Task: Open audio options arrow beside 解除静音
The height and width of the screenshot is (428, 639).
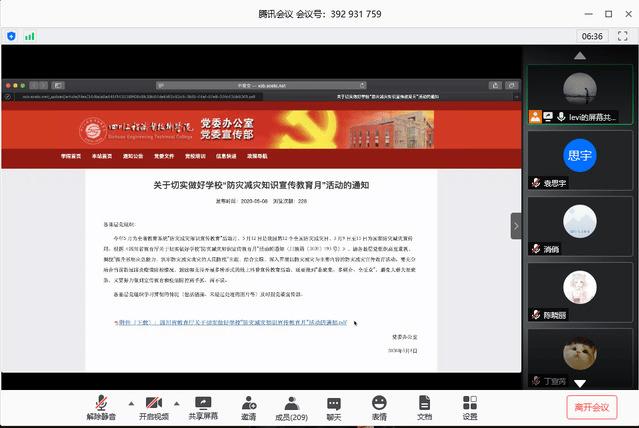Action: (x=131, y=404)
